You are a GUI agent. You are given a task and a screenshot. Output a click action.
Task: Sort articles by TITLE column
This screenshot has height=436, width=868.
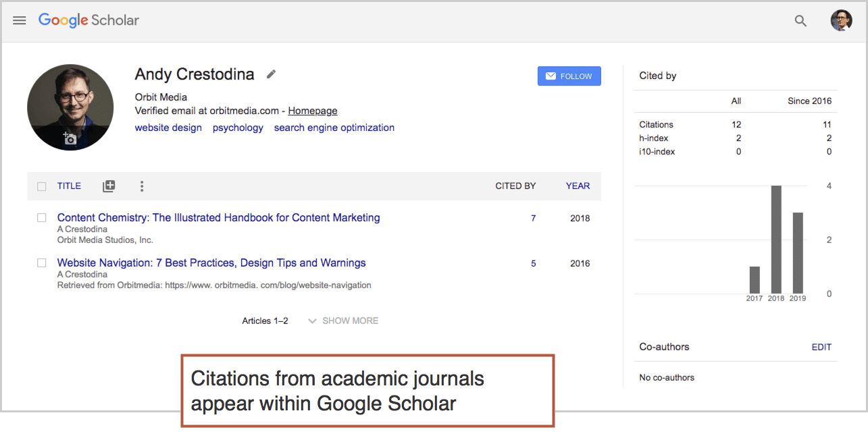pos(69,186)
